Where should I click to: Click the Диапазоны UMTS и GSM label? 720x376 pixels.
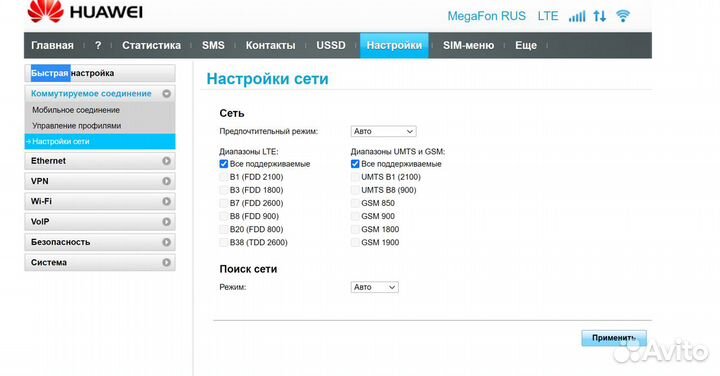(398, 152)
